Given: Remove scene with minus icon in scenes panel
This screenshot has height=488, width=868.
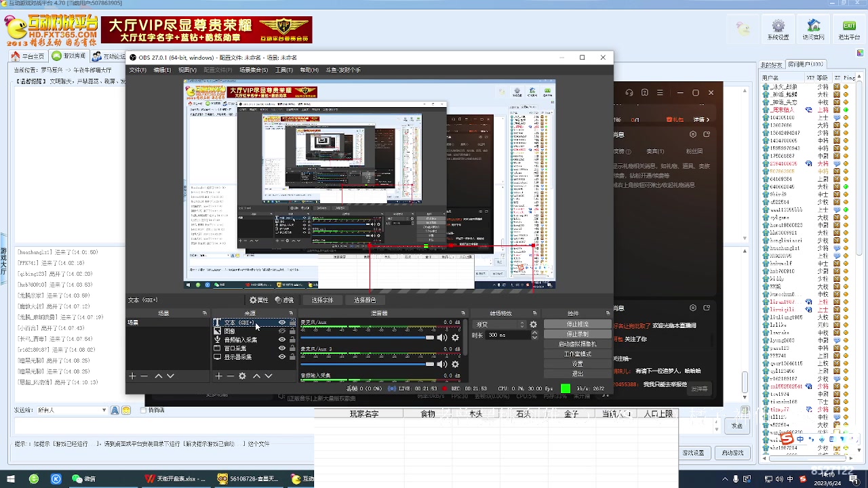Looking at the screenshot, I should click(x=144, y=376).
